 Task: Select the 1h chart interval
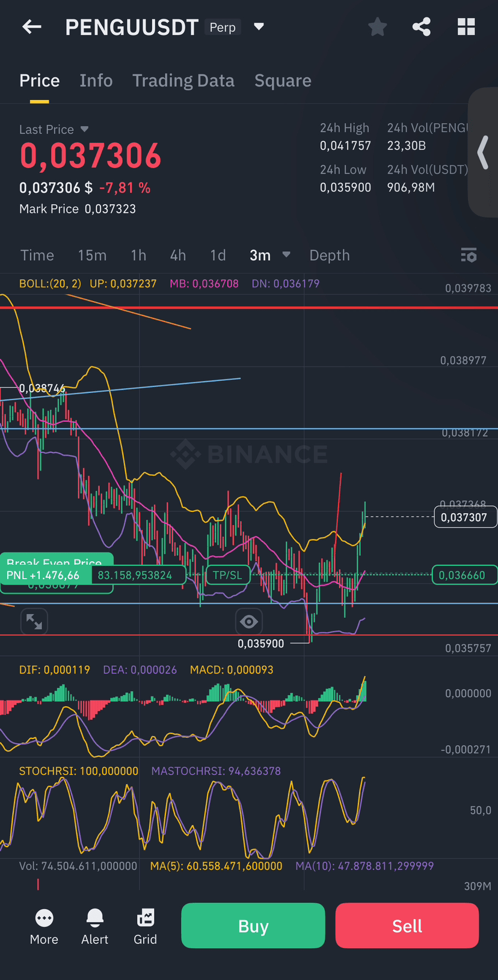point(138,255)
